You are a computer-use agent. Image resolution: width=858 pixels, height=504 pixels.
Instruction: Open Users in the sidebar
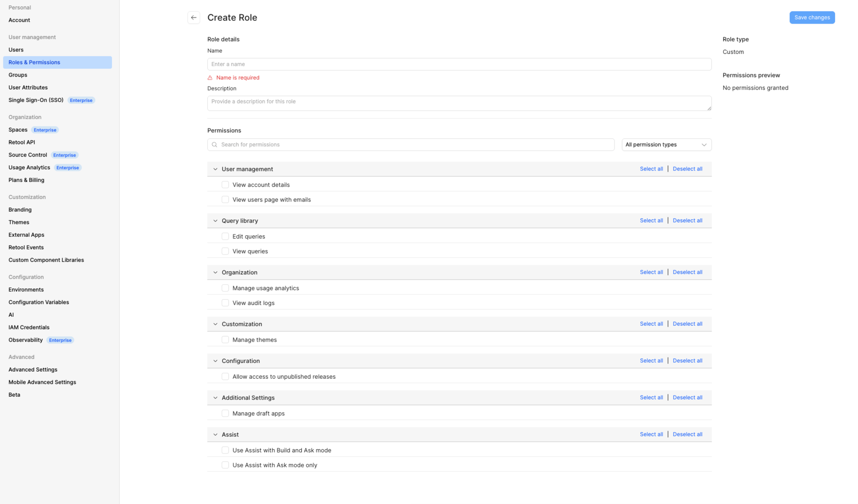(x=16, y=50)
